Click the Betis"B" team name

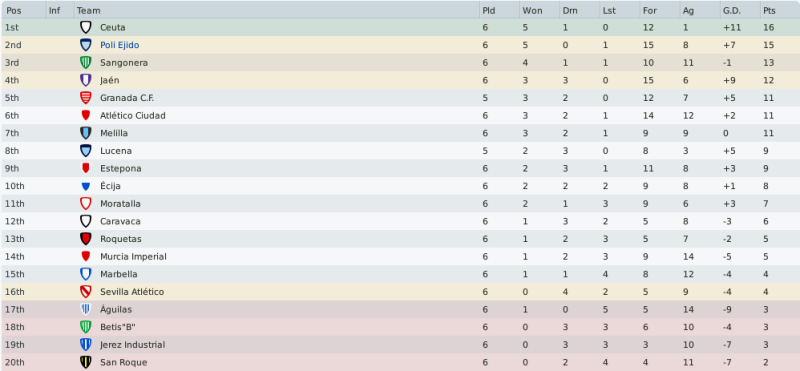tap(118, 327)
